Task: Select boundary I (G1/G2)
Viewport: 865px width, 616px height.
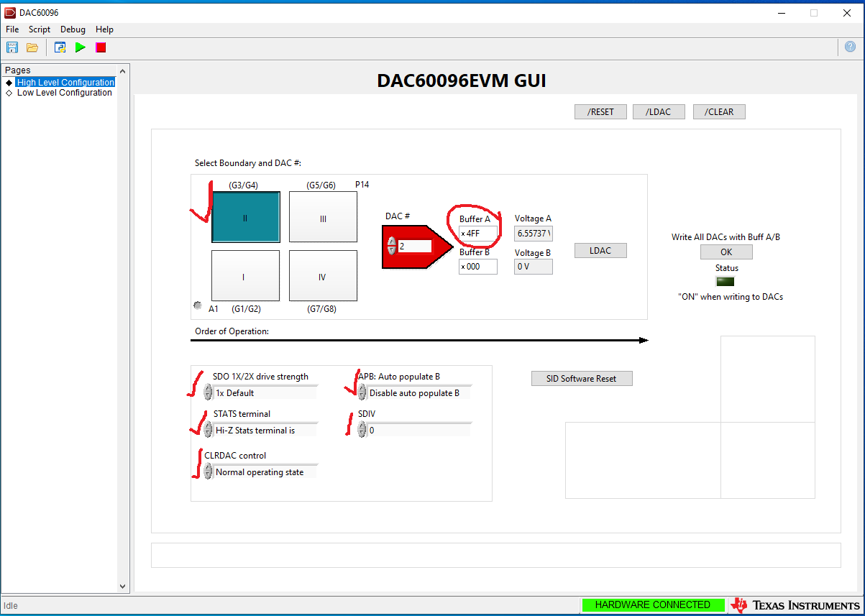Action: pos(245,275)
